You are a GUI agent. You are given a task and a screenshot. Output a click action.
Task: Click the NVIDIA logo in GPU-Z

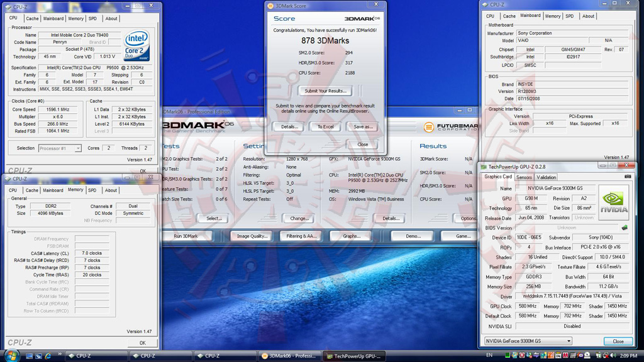coord(614,202)
